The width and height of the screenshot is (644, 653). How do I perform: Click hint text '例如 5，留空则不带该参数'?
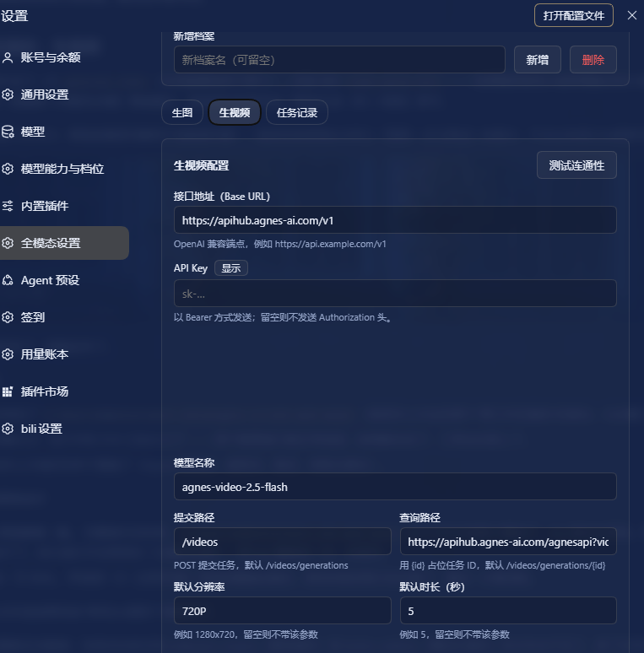[x=454, y=634]
